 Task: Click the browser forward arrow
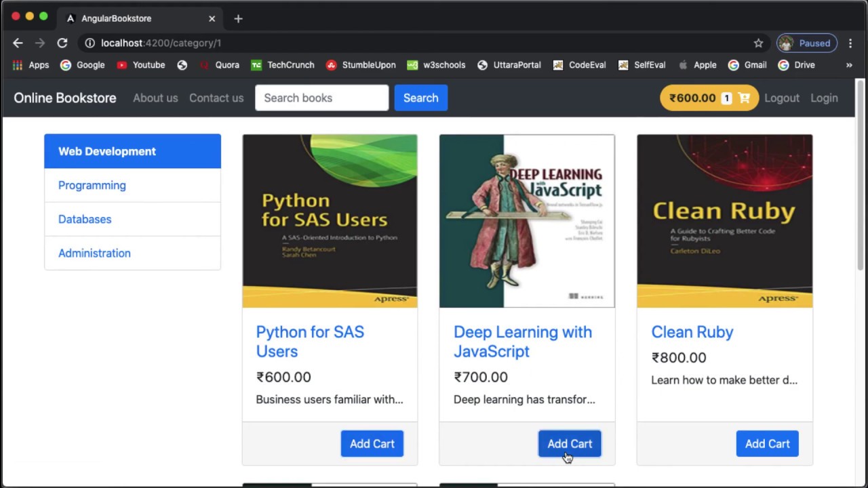pos(39,43)
